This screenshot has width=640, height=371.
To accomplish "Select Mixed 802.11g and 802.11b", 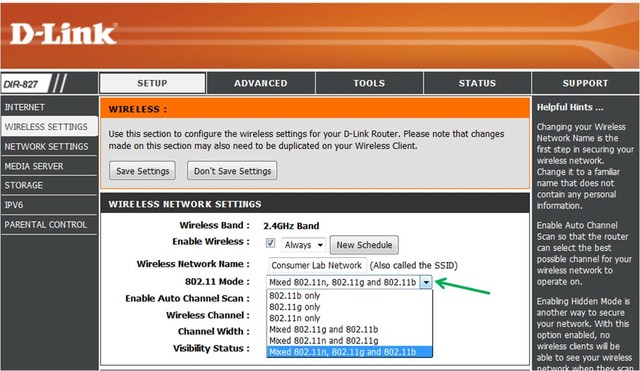I will pos(349,329).
